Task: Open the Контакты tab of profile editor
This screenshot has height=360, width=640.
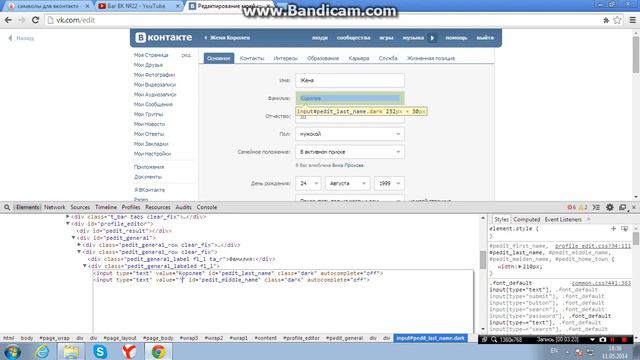Action: point(252,58)
